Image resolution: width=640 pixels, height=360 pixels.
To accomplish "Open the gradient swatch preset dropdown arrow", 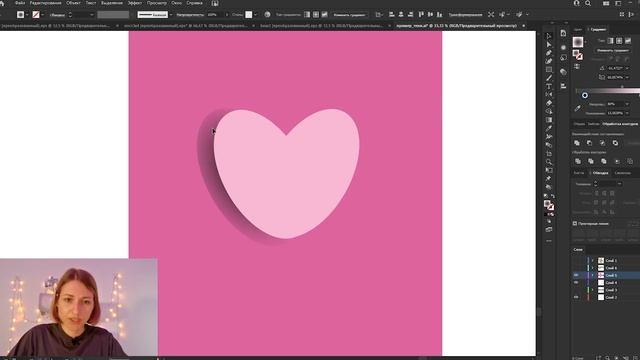I will click(x=585, y=42).
